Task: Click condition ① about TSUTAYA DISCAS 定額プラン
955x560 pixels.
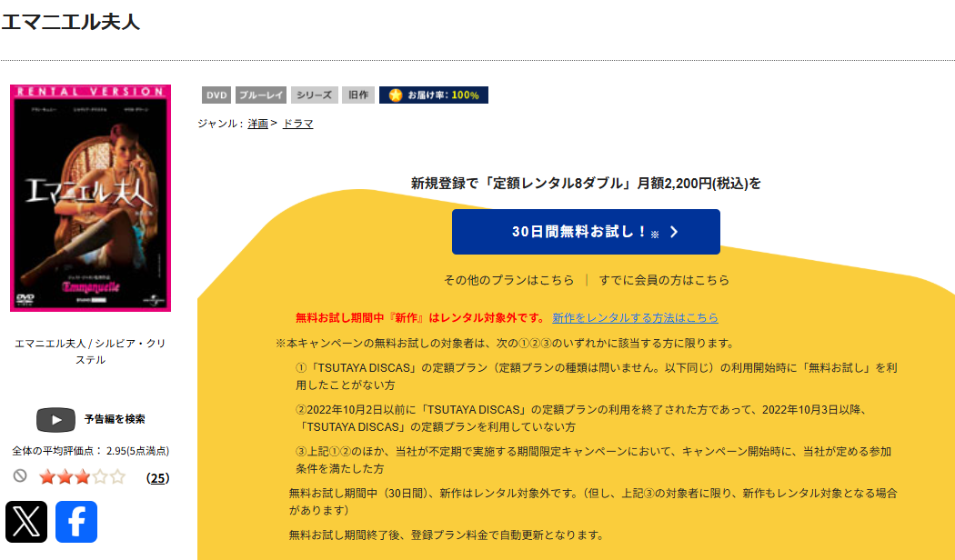Action: [x=597, y=376]
